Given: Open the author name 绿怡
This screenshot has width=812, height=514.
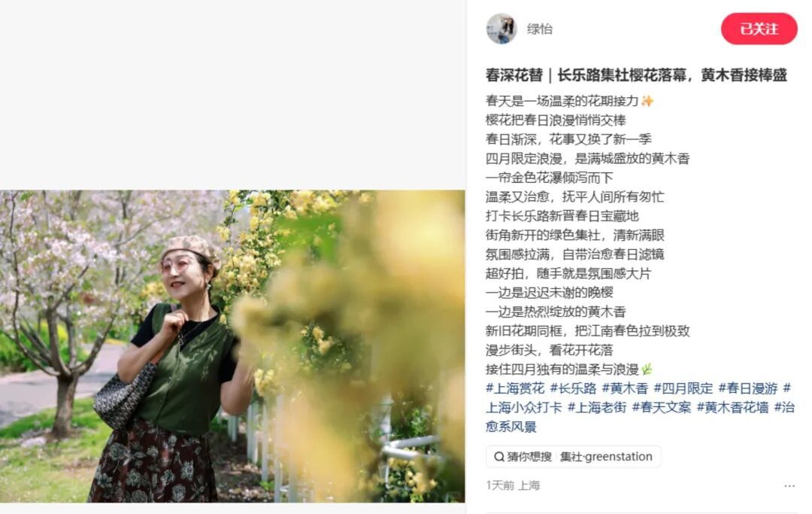Looking at the screenshot, I should pos(540,29).
